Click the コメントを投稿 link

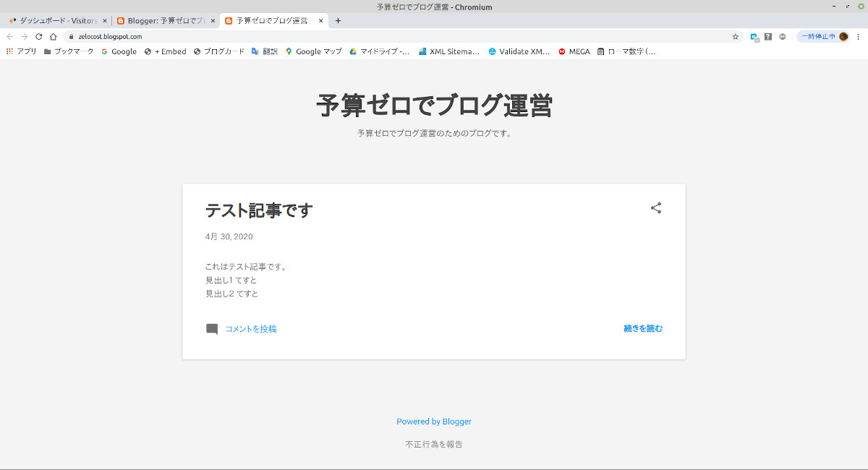250,329
